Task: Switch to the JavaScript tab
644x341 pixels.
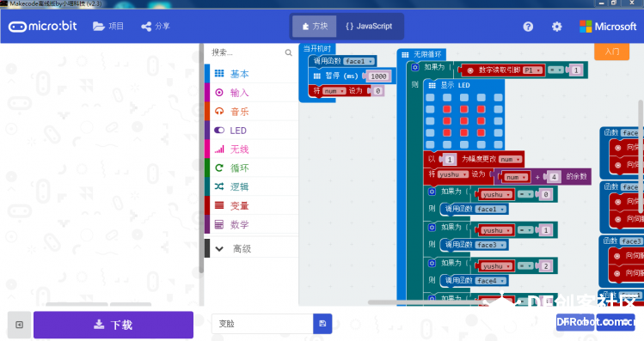Action: [x=369, y=27]
